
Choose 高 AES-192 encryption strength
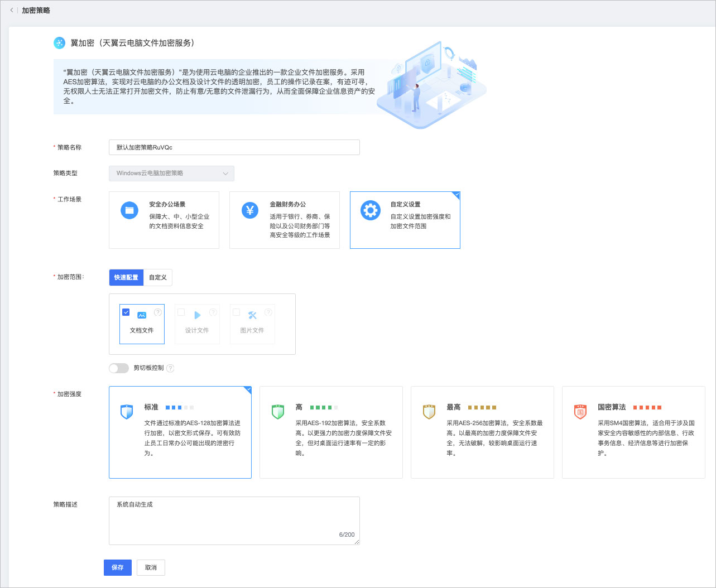click(x=331, y=432)
